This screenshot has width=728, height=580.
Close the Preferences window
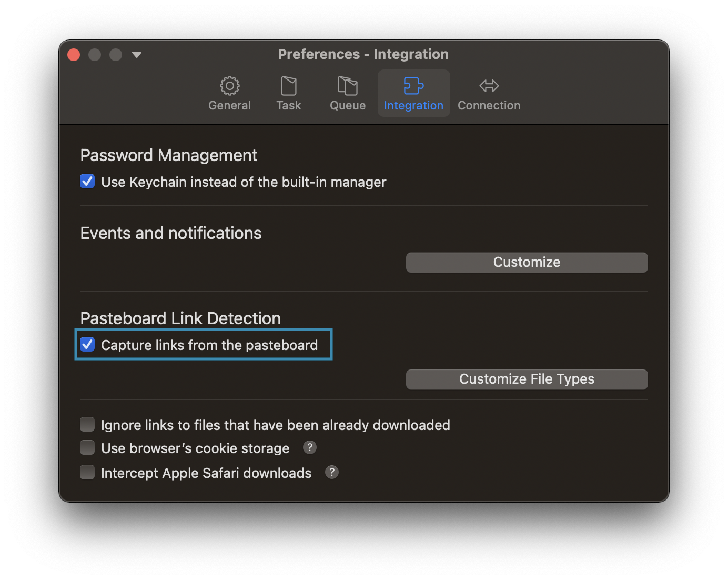click(x=74, y=55)
